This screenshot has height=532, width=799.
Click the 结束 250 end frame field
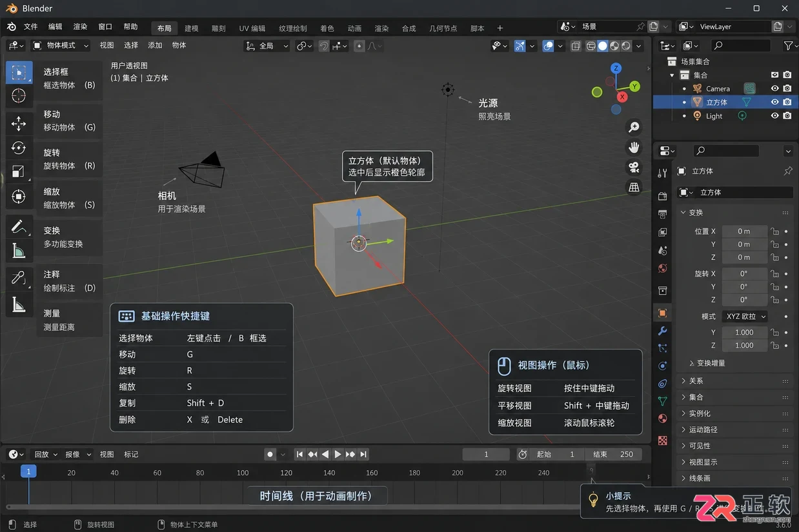tap(614, 454)
